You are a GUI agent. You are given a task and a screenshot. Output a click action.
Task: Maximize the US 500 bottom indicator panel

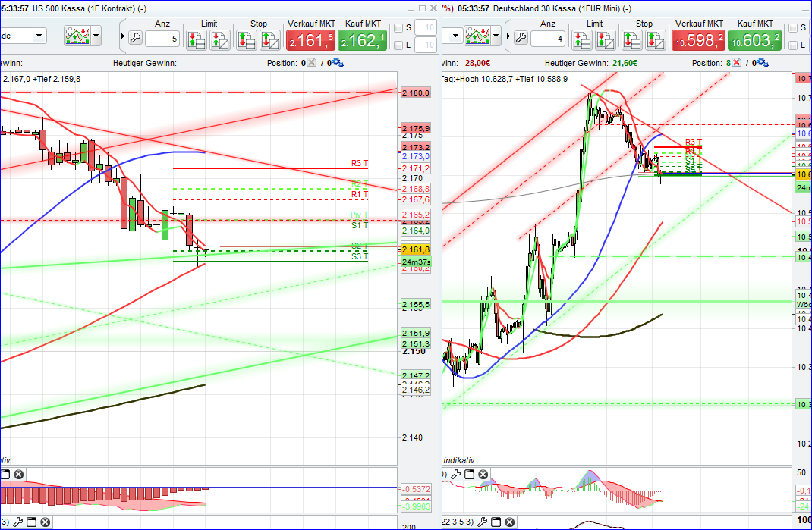[x=31, y=522]
